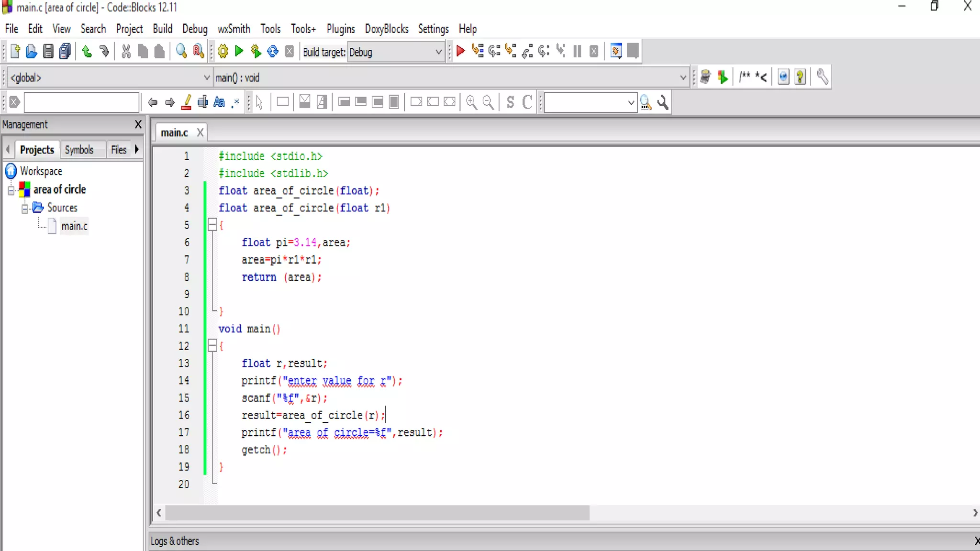Open the Build menu
The image size is (980, 551).
click(162, 29)
